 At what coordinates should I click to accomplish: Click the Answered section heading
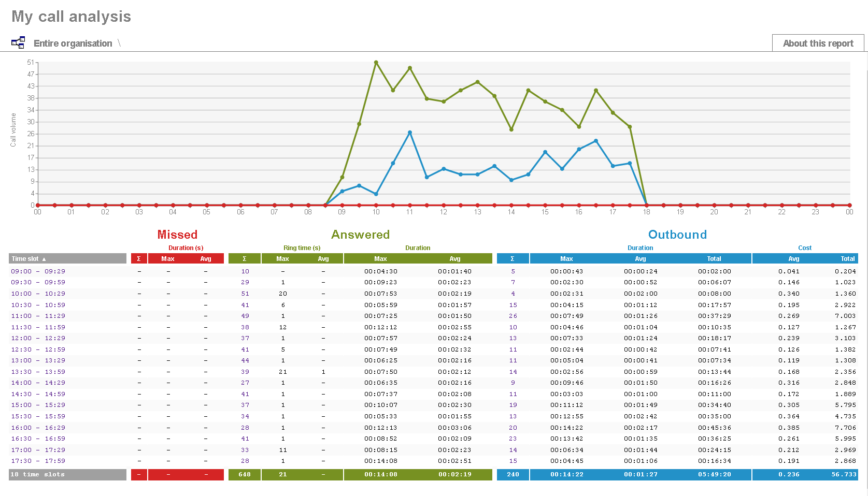tap(361, 235)
